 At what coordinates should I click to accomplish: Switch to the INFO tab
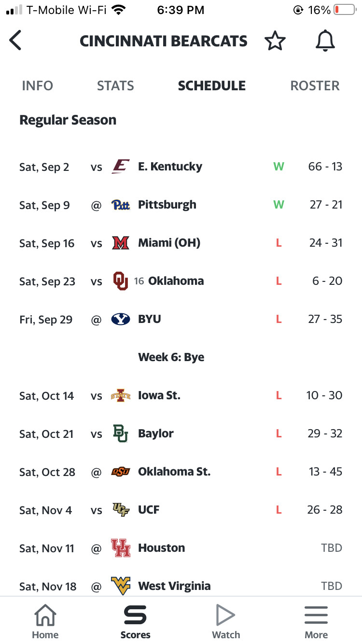tap(37, 86)
